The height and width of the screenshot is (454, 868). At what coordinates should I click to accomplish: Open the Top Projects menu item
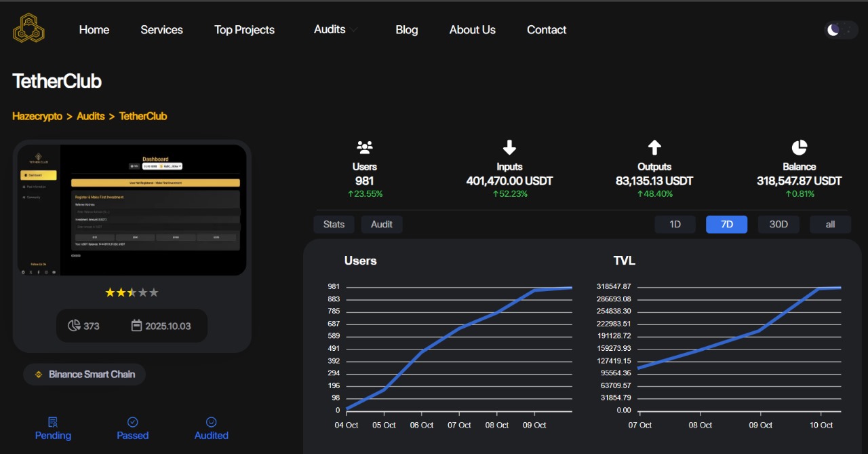(x=244, y=30)
